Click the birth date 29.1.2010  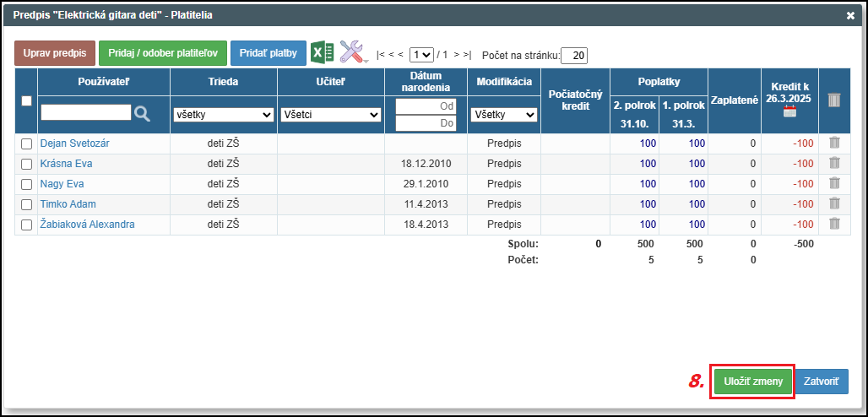[x=426, y=184]
